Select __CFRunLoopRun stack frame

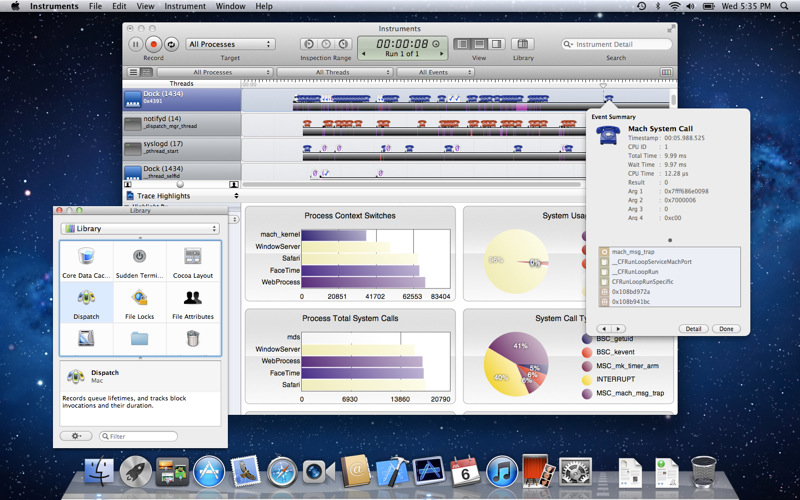669,272
